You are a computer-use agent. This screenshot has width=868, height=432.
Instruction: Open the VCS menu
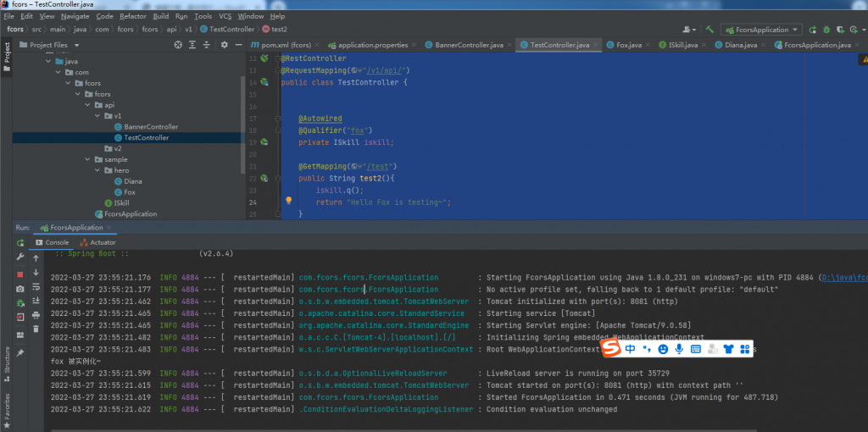[x=225, y=16]
